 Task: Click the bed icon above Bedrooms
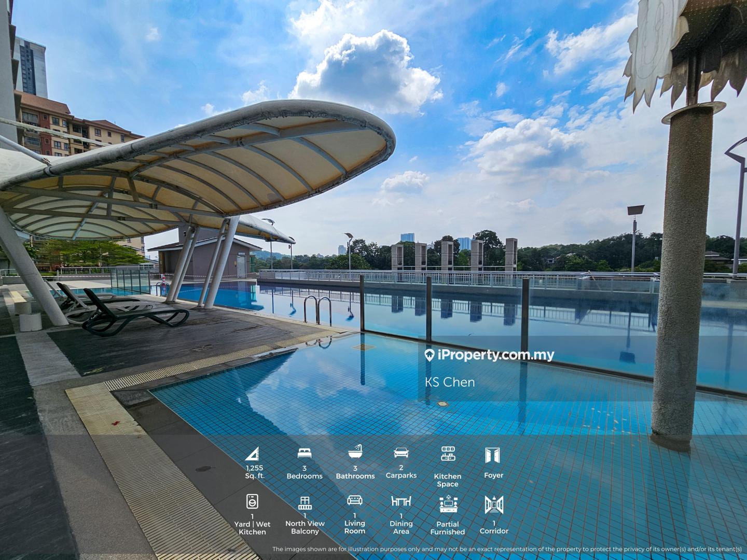[305, 453]
